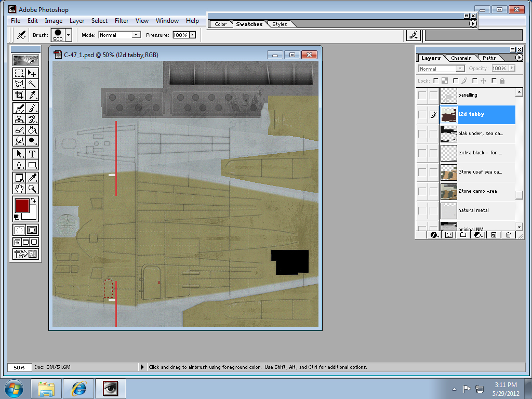Screen dimensions: 532x399
Task: Select the Crop tool
Action: click(19, 95)
